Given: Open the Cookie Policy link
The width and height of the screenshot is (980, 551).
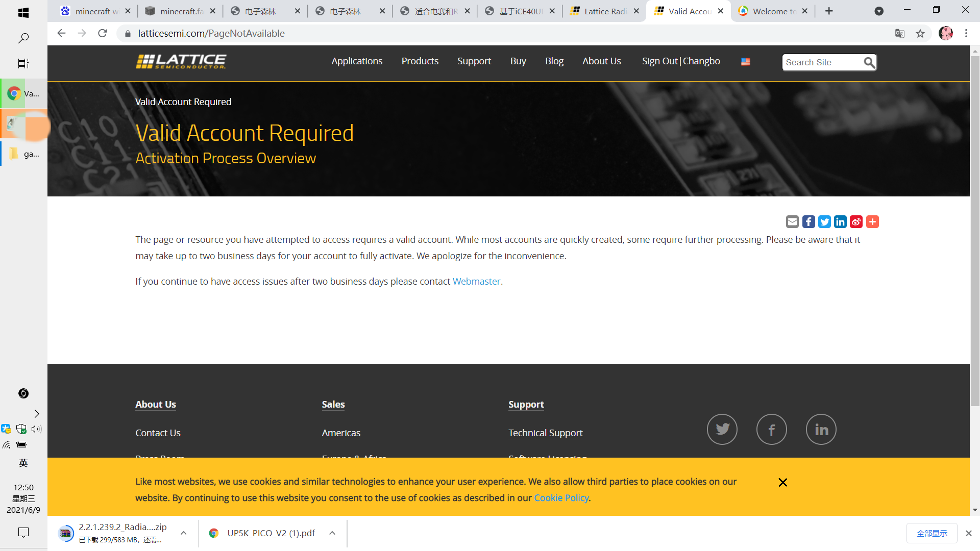Looking at the screenshot, I should click(x=561, y=498).
